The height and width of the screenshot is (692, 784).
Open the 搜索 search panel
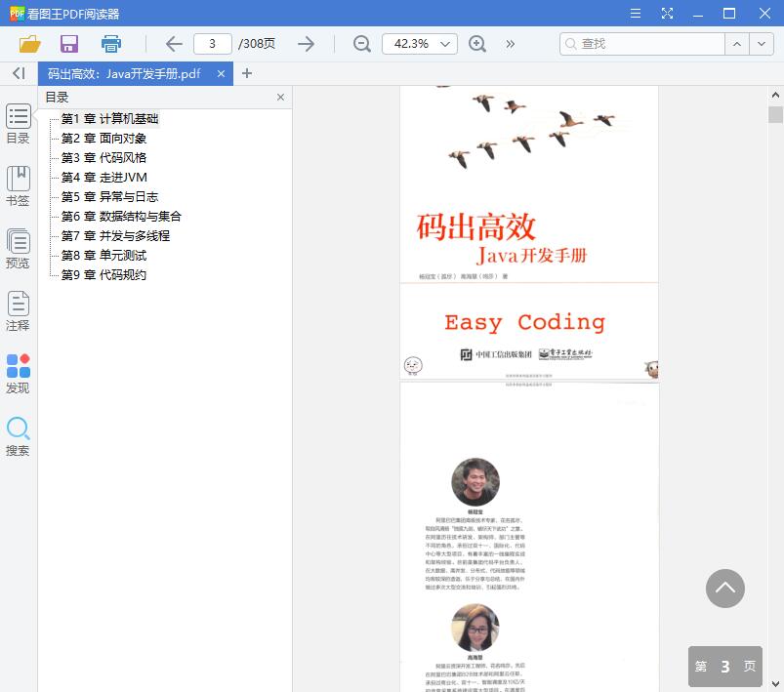[x=18, y=436]
